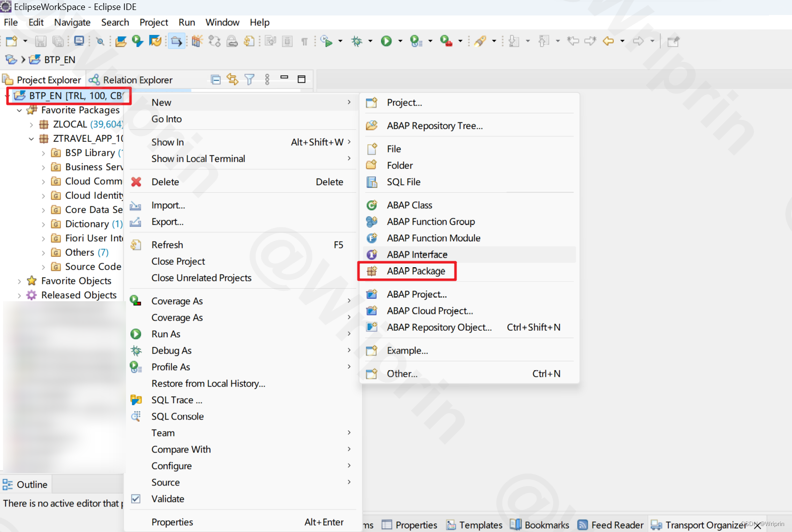Click the Filter funnel icon in Project Explorer
This screenshot has width=792, height=532.
tap(249, 79)
